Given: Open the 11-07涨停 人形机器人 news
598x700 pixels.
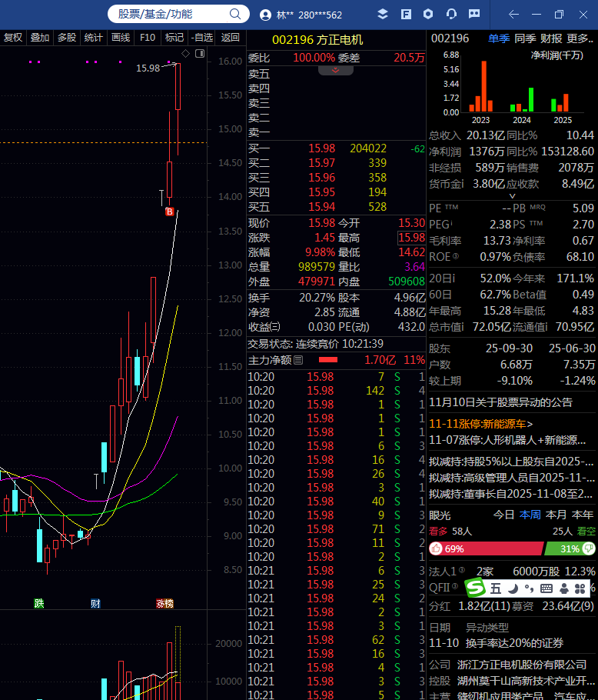Looking at the screenshot, I should click(507, 440).
